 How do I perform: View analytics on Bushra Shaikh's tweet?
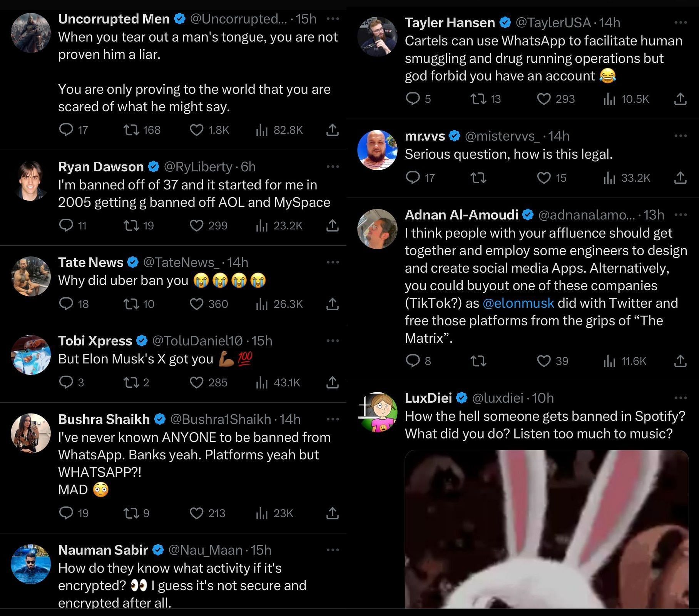[262, 514]
